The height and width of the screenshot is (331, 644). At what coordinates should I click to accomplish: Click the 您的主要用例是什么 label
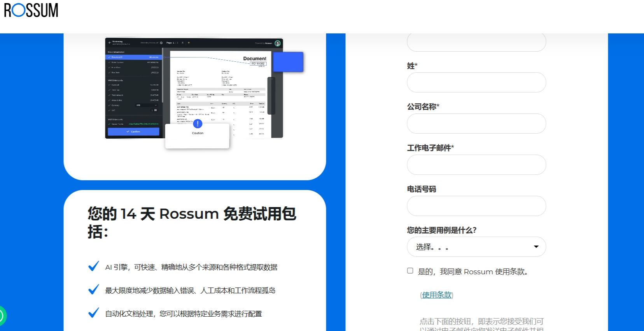(442, 230)
